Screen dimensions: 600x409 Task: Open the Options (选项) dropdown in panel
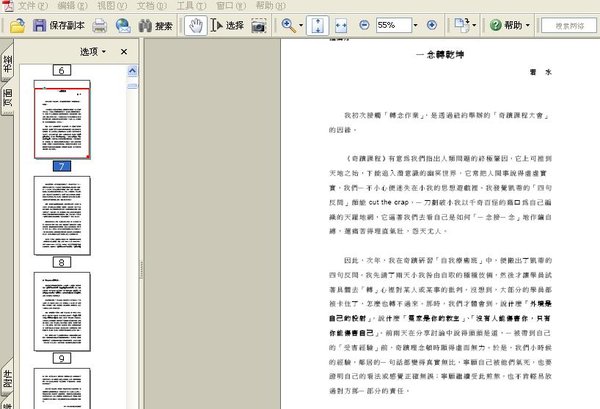coord(93,52)
